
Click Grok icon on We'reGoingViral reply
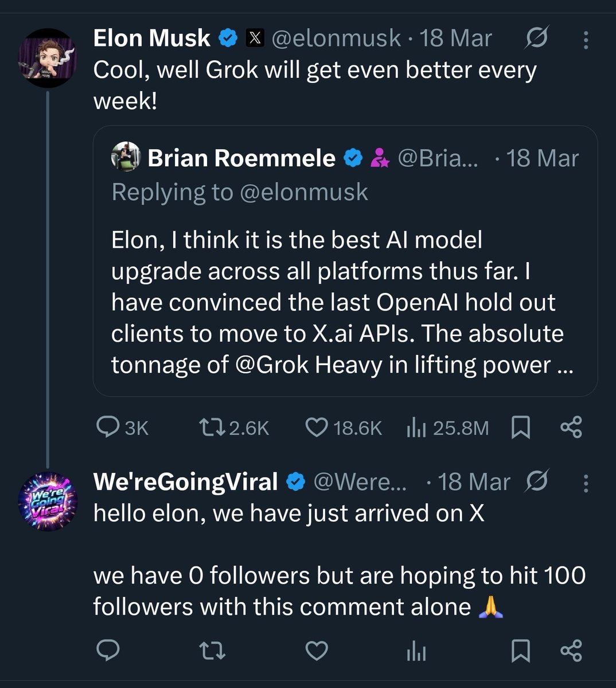click(x=537, y=482)
